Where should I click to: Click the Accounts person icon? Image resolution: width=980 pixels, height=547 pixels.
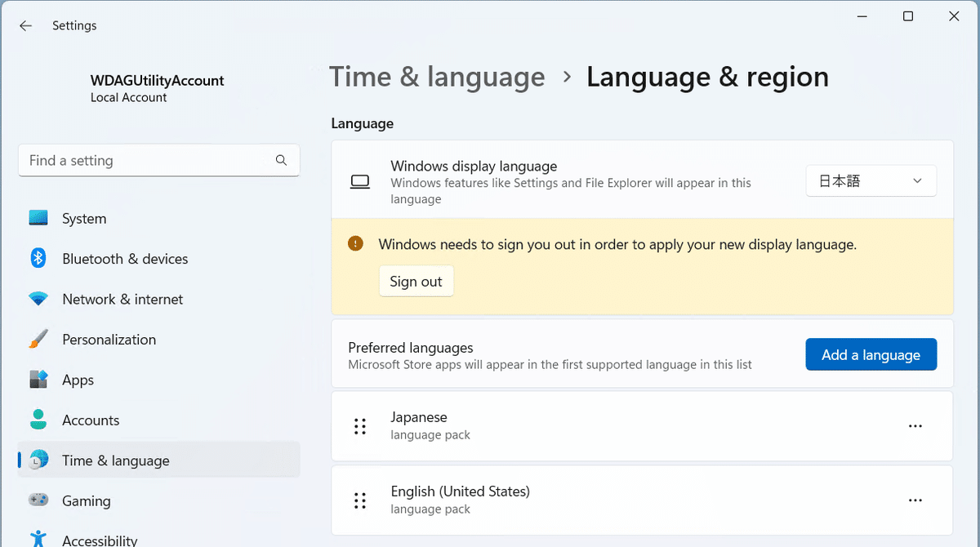point(38,420)
